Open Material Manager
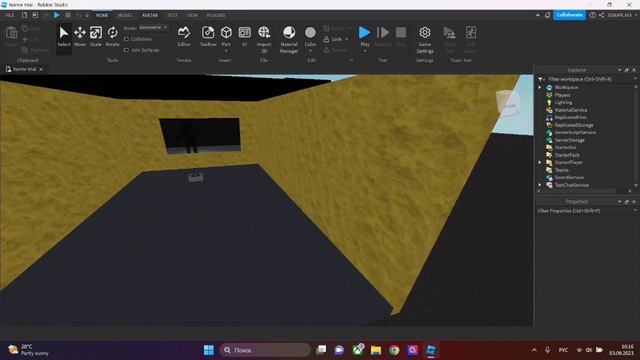Viewport: 640px width, 360px height. (x=289, y=39)
